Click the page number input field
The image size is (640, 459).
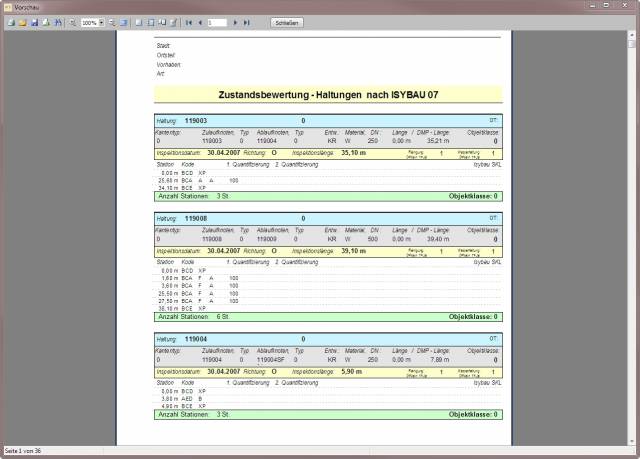click(x=217, y=23)
